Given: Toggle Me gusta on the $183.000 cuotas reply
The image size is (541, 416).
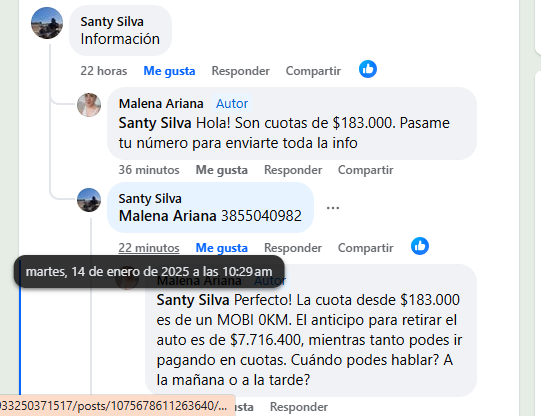Looking at the screenshot, I should pyautogui.click(x=222, y=170).
